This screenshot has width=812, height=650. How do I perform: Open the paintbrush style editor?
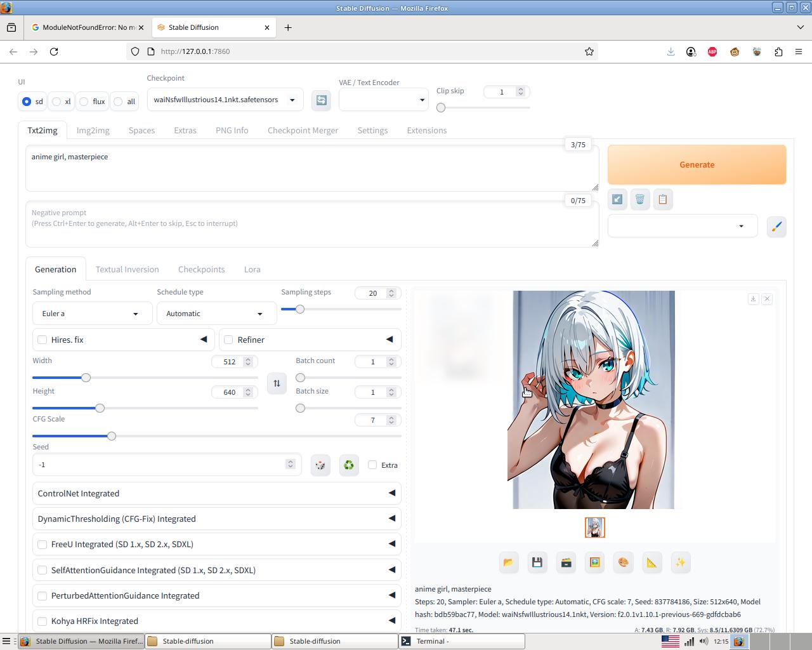[776, 227]
